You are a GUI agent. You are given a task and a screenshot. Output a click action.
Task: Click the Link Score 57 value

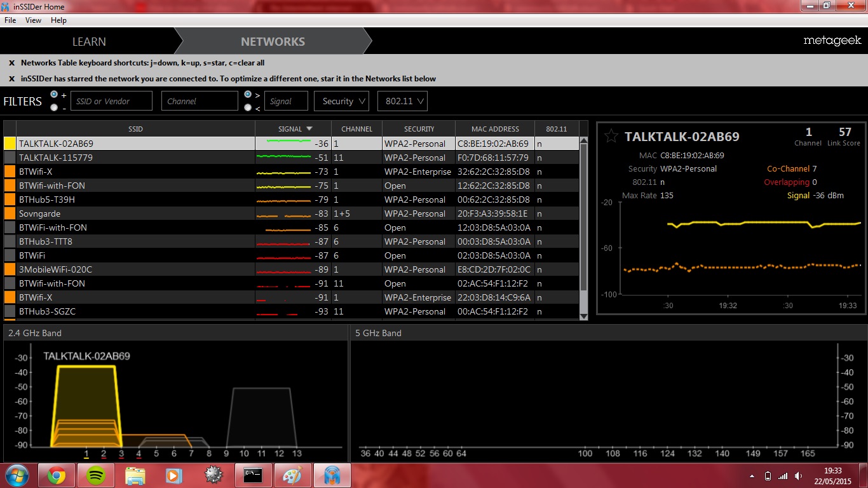click(844, 132)
